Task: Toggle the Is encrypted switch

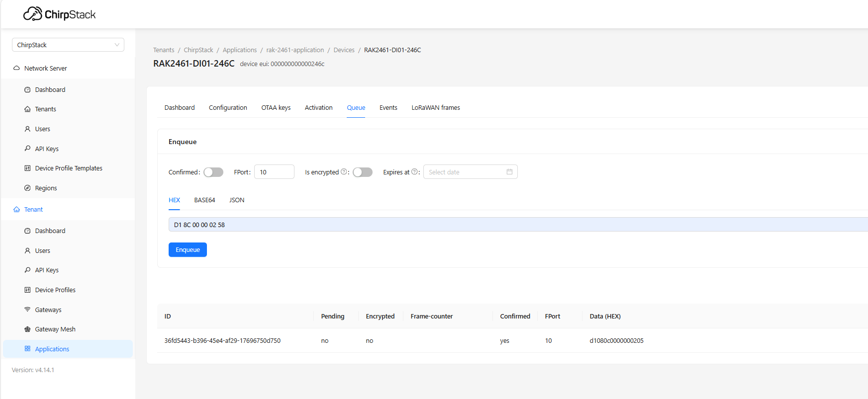Action: pos(363,172)
